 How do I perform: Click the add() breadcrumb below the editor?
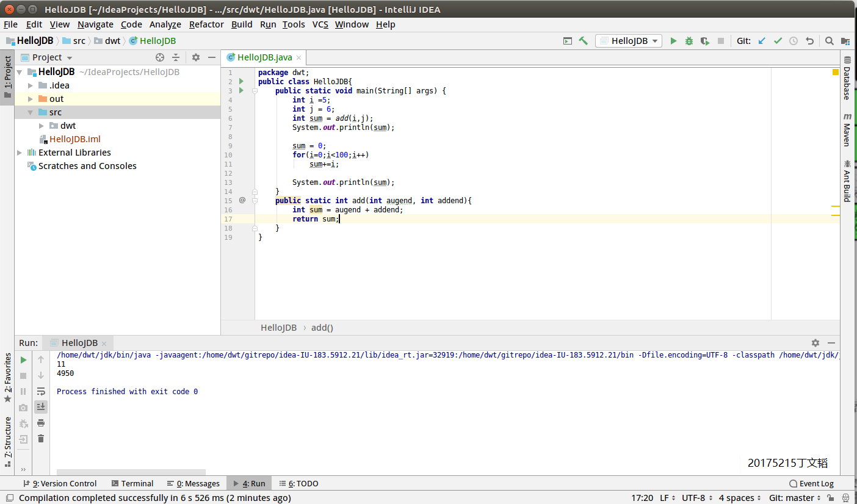322,328
